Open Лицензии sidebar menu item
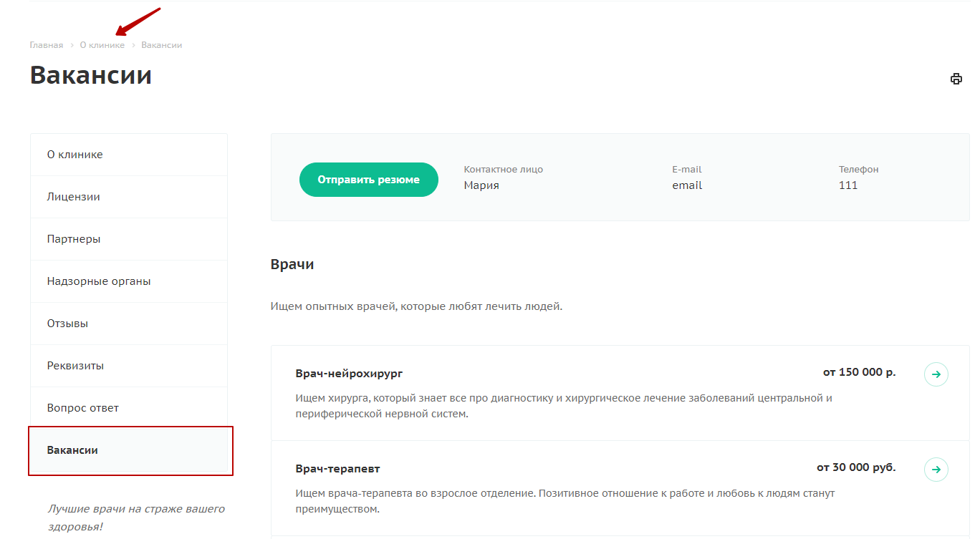980x539 pixels. coord(129,197)
